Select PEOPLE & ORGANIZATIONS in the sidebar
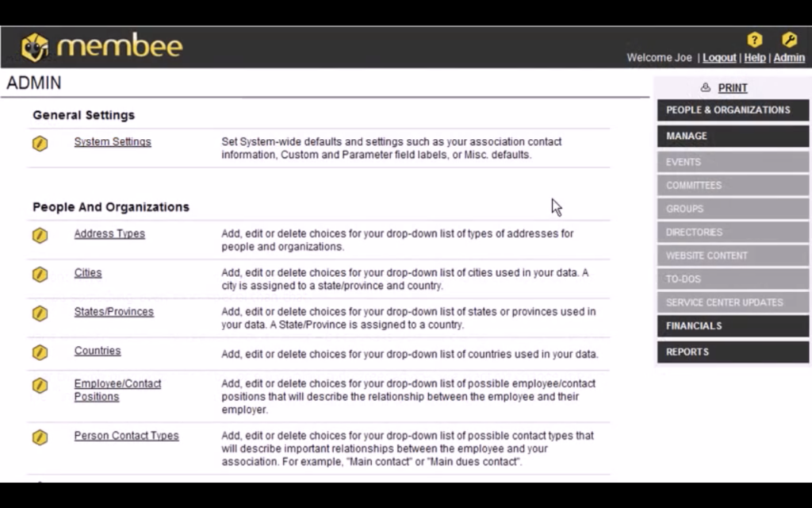 [x=731, y=110]
